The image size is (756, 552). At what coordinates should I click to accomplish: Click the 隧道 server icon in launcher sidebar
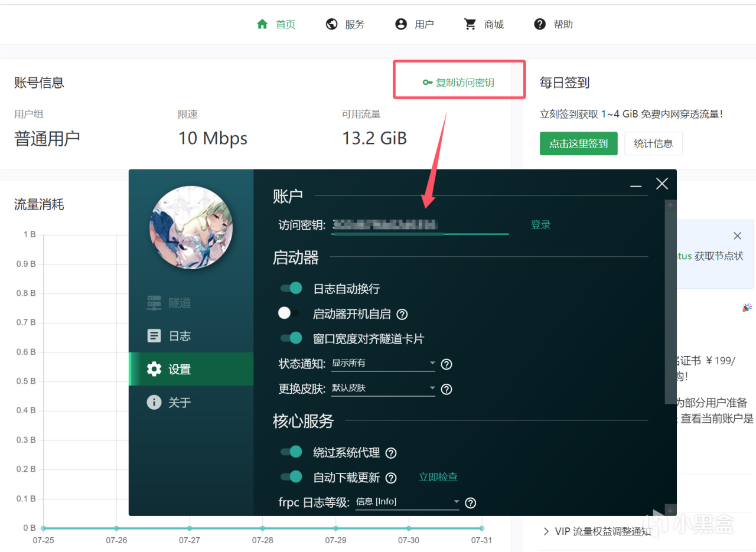click(x=154, y=303)
